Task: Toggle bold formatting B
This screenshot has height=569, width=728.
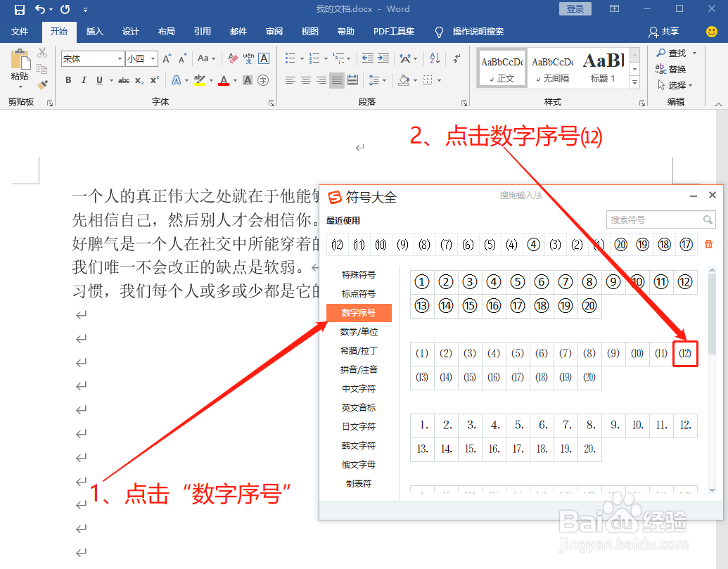Action: [68, 80]
